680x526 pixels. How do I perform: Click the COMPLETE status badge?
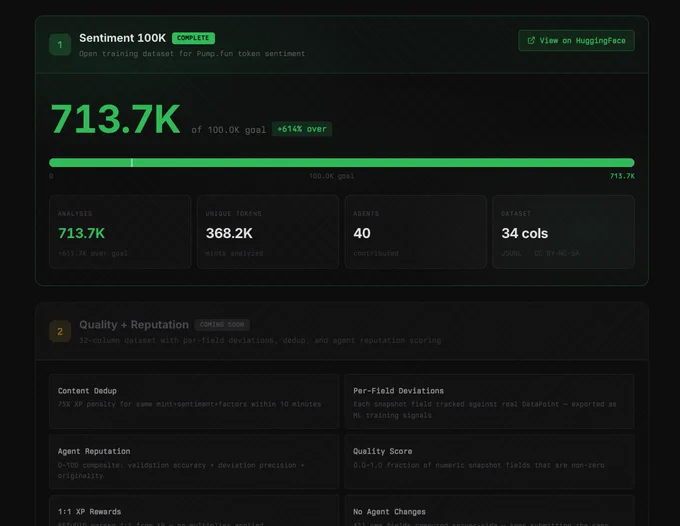tap(193, 38)
